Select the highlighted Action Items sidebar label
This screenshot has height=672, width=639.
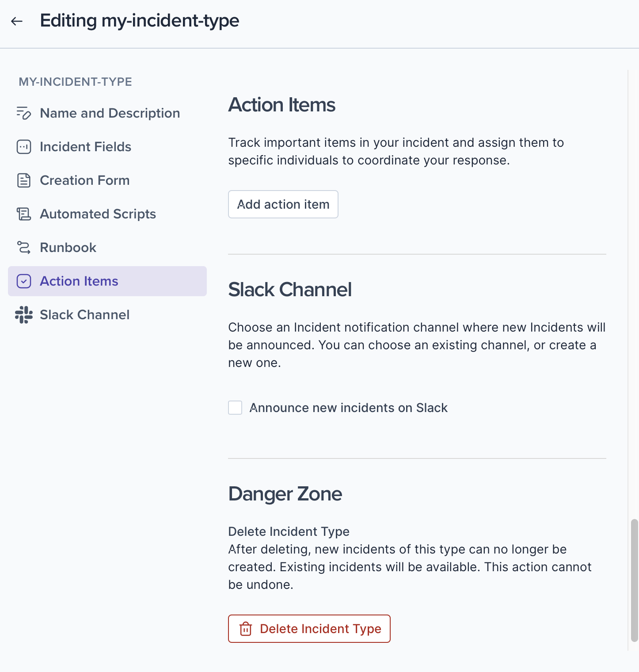point(79,281)
